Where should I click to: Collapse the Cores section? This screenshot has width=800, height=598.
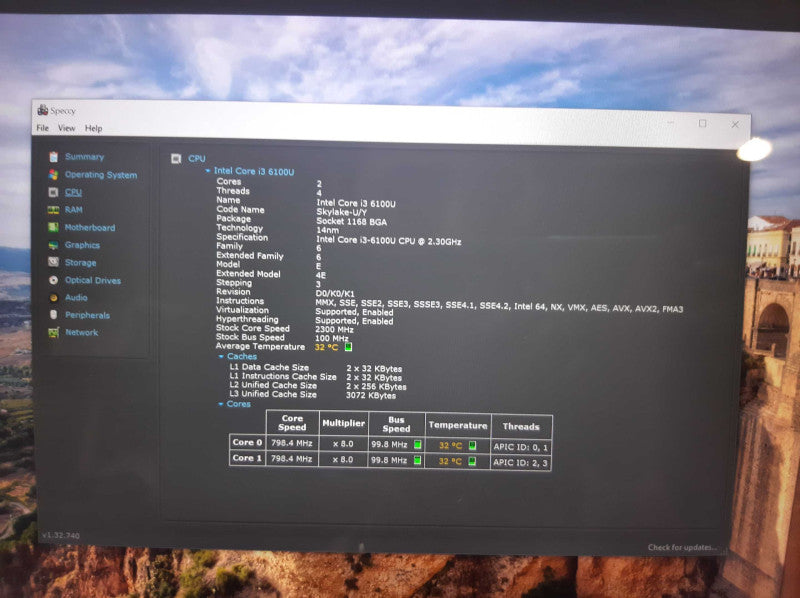[220, 404]
